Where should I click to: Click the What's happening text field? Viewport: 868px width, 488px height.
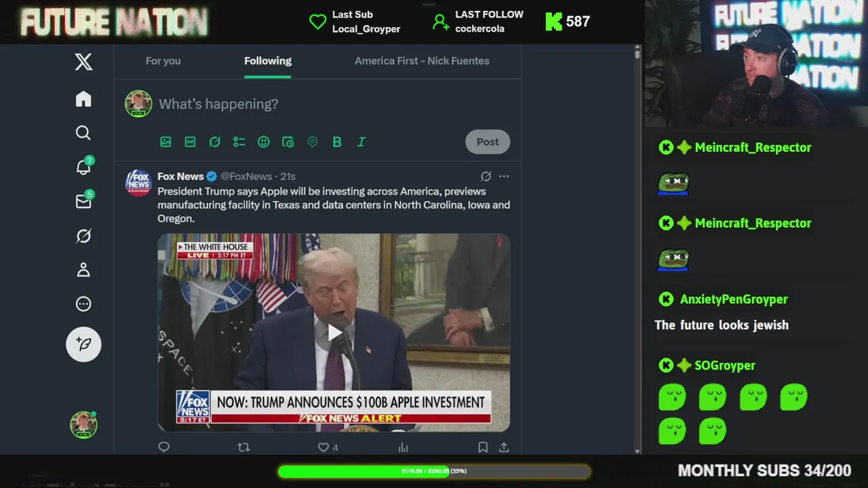point(218,104)
